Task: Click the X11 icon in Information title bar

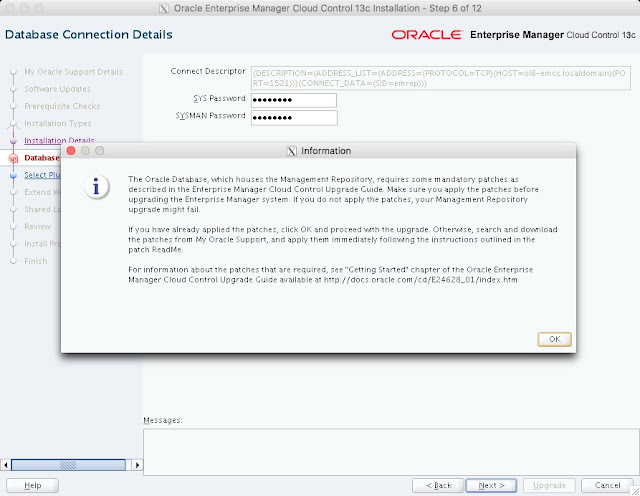Action: point(291,151)
